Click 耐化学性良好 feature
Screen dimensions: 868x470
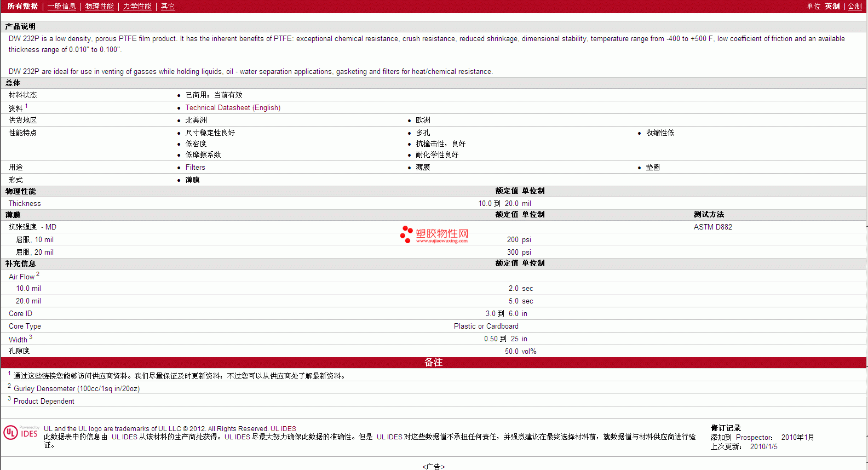(436, 155)
